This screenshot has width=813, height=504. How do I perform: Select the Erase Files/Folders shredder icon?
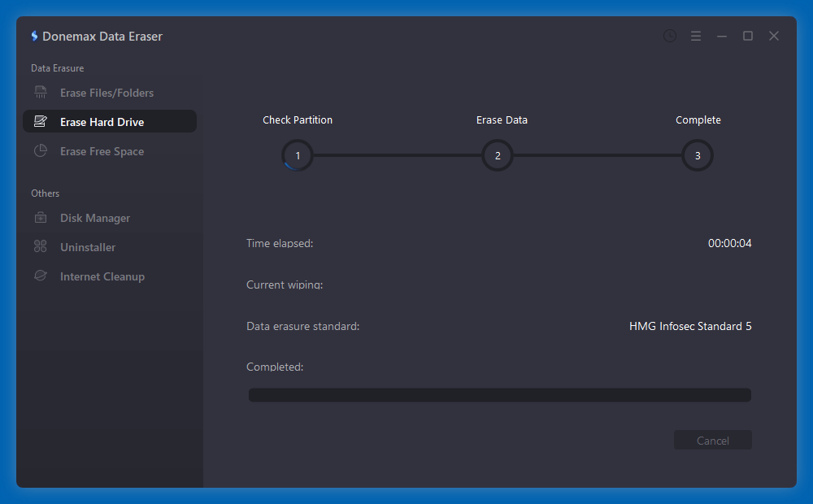40,92
